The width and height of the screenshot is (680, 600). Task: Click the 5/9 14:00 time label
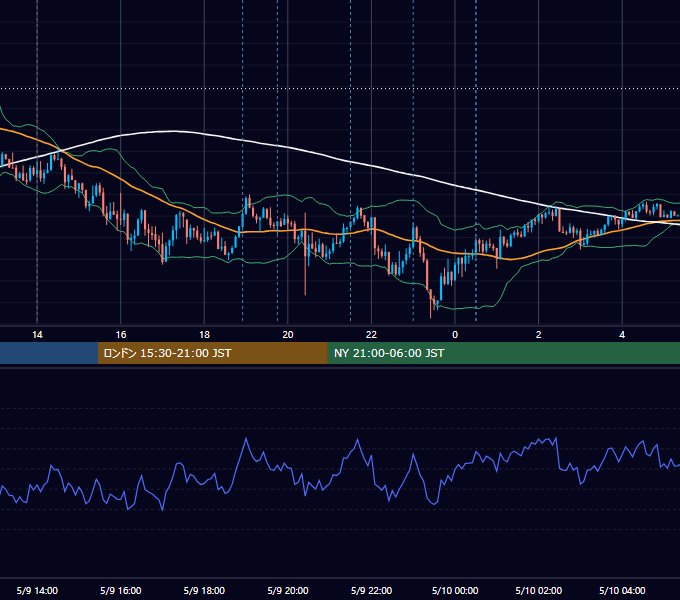tap(37, 590)
